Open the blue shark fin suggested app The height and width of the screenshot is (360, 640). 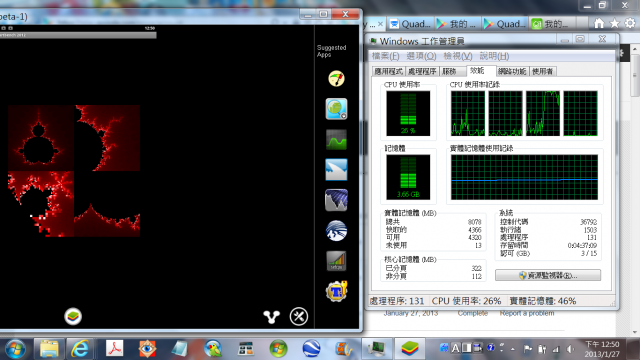click(336, 169)
